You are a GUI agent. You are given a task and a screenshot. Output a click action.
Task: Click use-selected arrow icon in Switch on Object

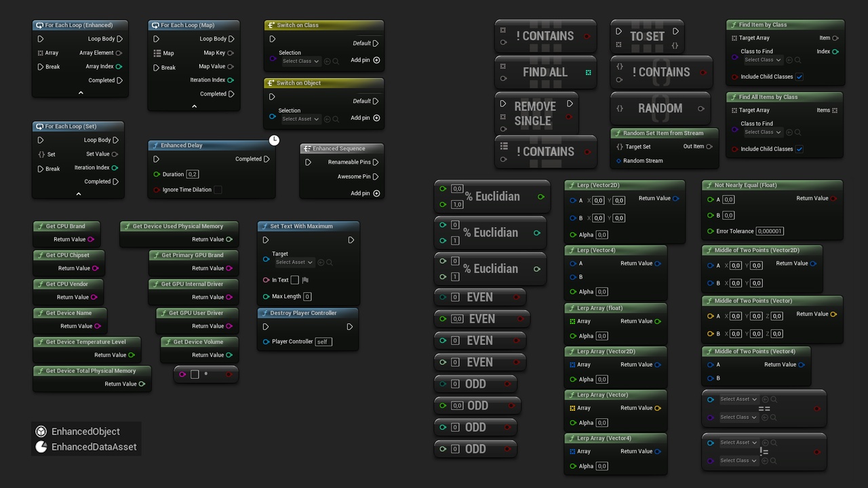coord(327,119)
